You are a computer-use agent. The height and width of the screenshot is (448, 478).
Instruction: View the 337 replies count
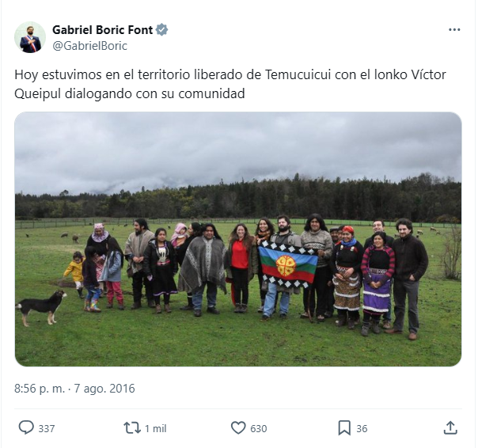coord(47,428)
